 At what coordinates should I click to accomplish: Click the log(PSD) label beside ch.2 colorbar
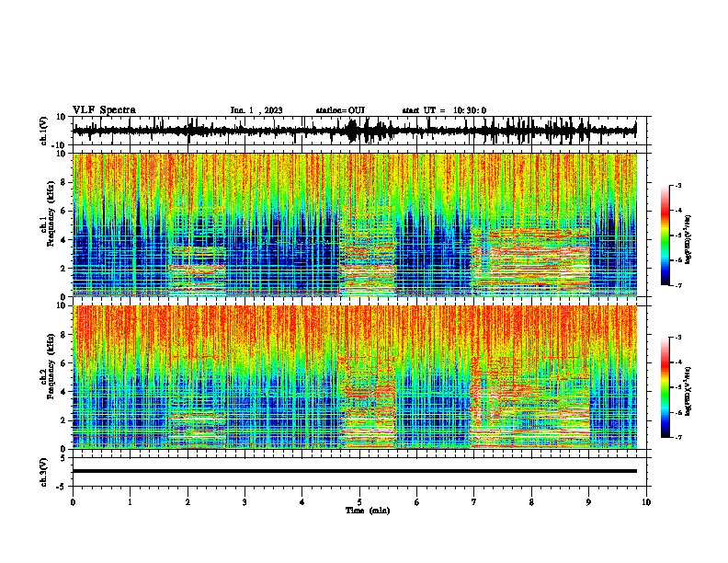point(688,391)
